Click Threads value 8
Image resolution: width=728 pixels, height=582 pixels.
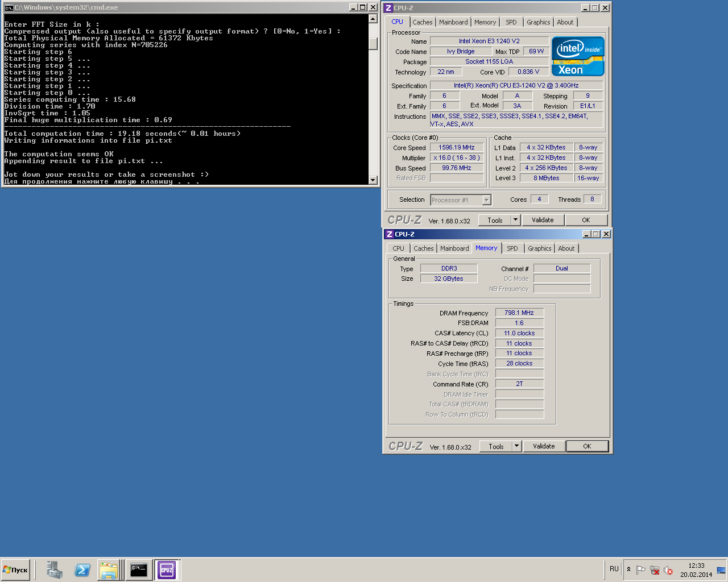(592, 199)
